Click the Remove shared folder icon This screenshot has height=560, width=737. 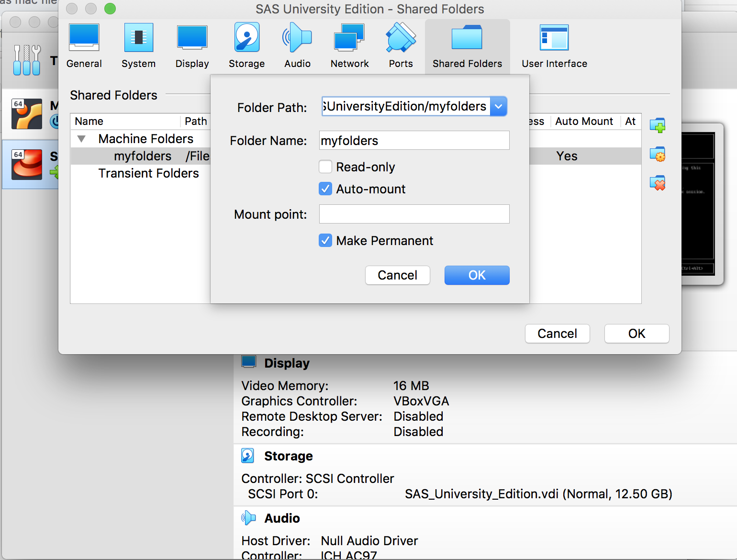(658, 182)
